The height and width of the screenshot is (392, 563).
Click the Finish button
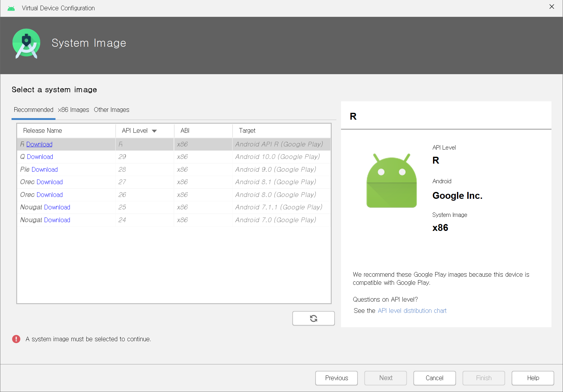coord(484,378)
